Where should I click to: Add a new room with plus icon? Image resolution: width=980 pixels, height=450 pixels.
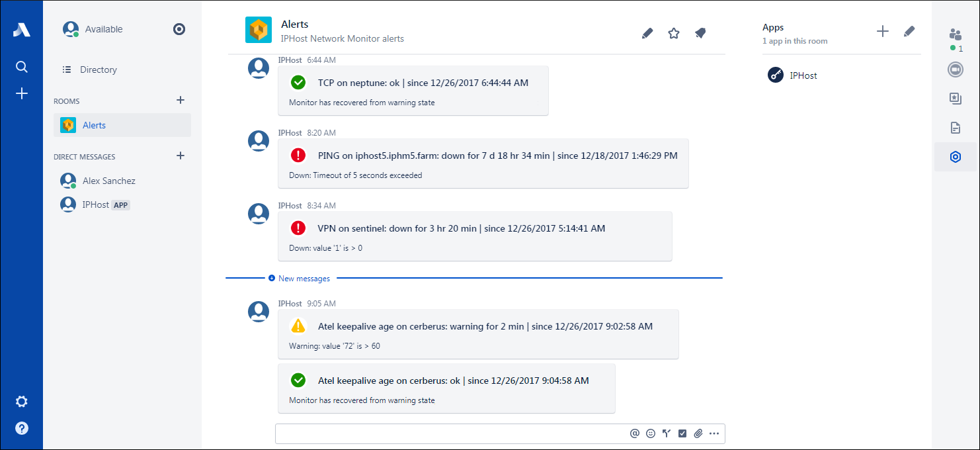pyautogui.click(x=181, y=101)
